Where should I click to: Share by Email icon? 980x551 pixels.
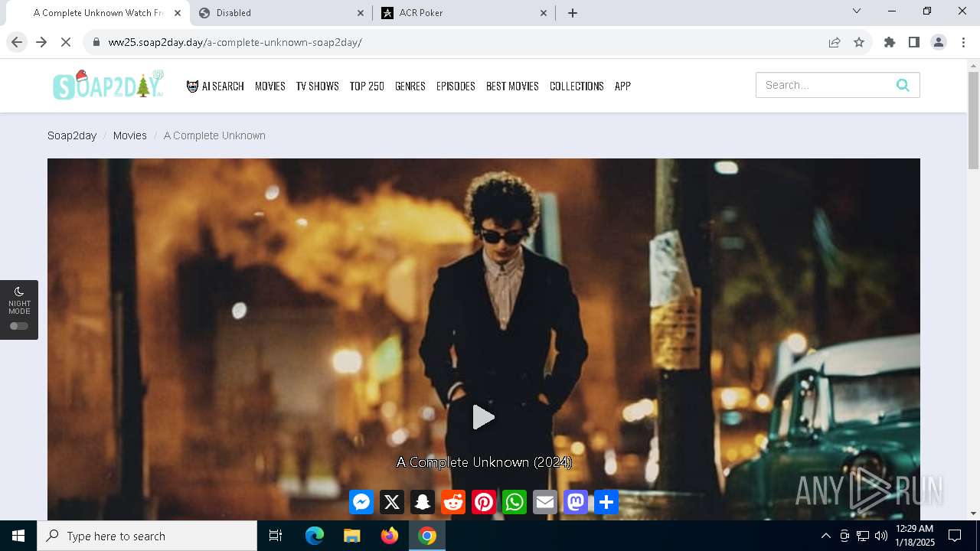(x=545, y=502)
